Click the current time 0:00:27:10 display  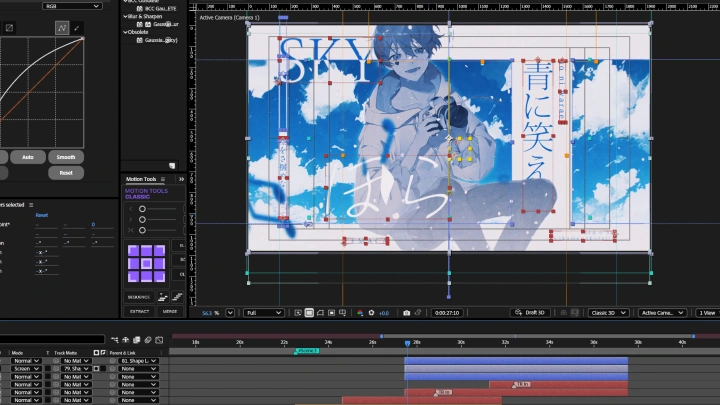[446, 313]
